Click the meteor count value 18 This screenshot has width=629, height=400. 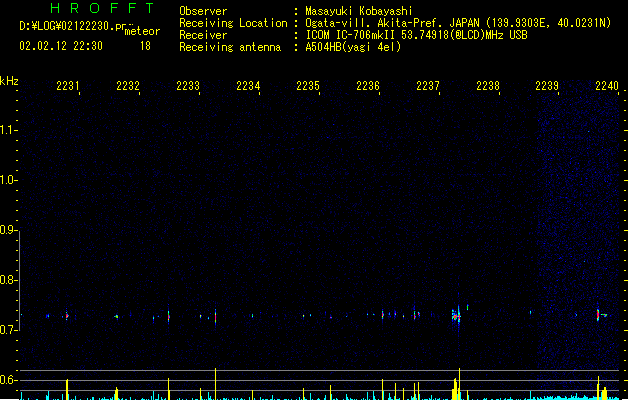coord(145,46)
